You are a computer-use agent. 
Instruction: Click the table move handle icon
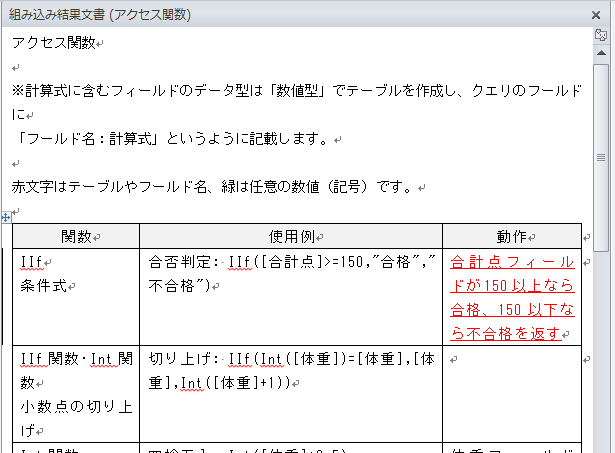[6, 217]
